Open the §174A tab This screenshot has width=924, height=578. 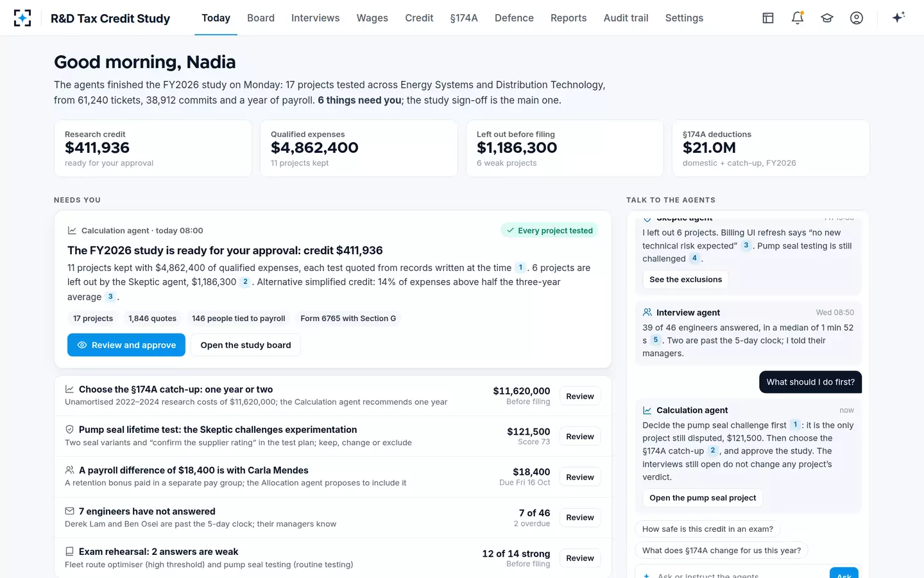click(x=464, y=18)
